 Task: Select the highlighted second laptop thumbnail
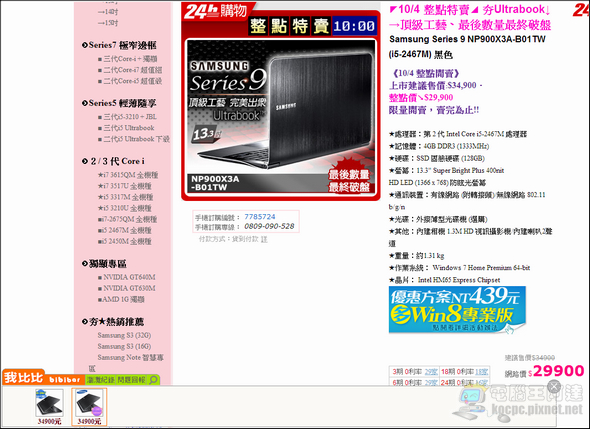tap(89, 408)
